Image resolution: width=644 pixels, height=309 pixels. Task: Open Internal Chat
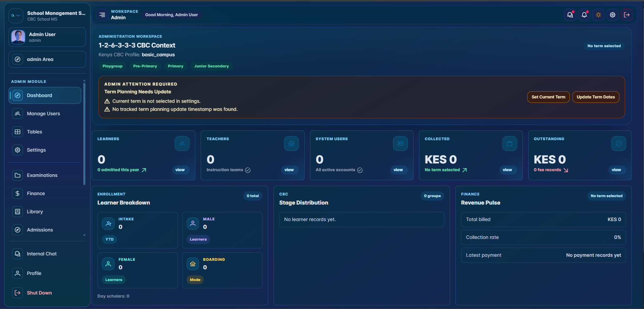tap(47, 254)
